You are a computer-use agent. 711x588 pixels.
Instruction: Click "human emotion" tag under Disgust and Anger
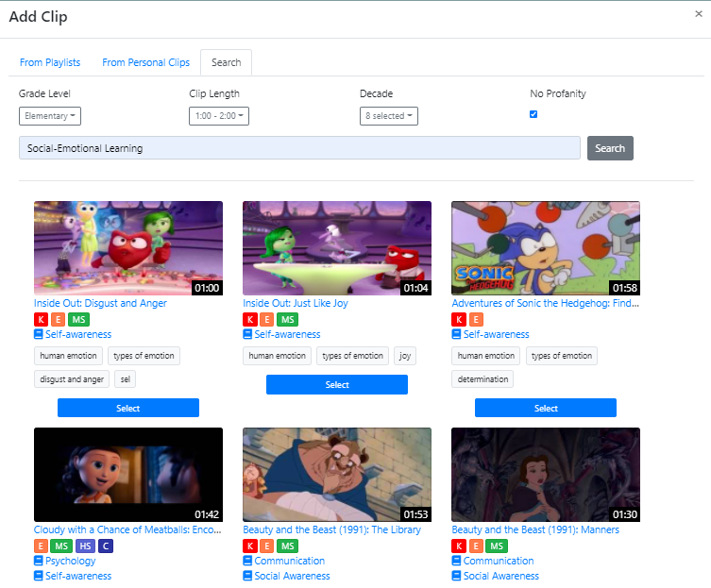68,356
